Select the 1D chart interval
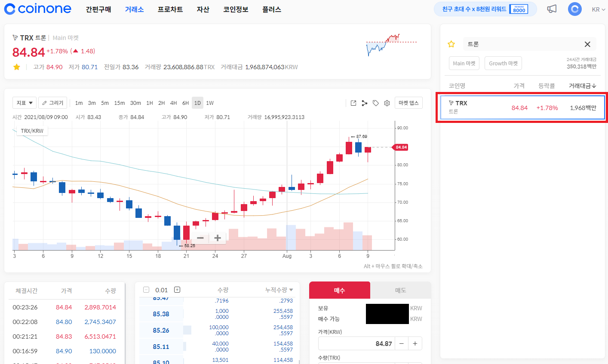 click(x=197, y=103)
